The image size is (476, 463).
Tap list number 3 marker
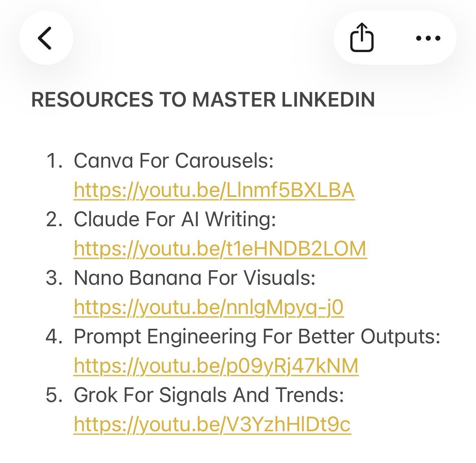[x=54, y=278]
